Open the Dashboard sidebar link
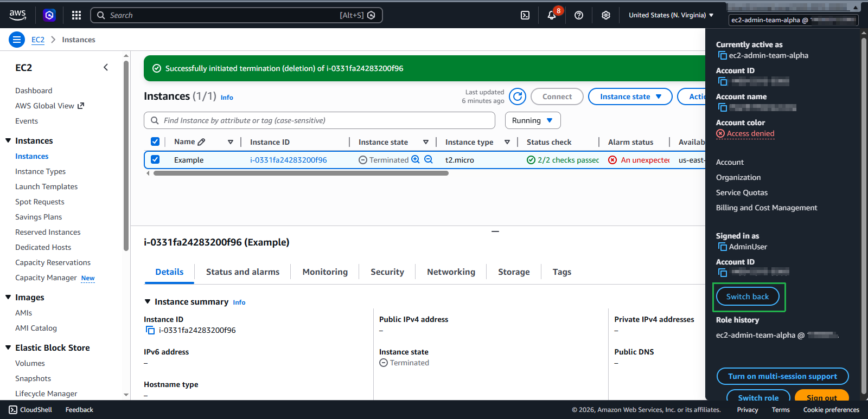The width and height of the screenshot is (868, 419). [34, 91]
